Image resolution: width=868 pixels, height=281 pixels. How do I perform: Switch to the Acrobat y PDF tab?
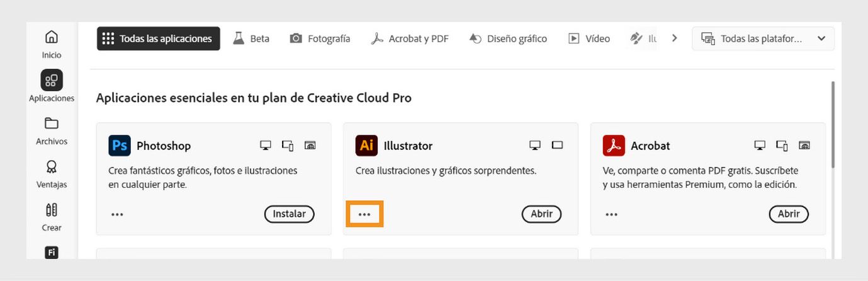[x=410, y=38]
